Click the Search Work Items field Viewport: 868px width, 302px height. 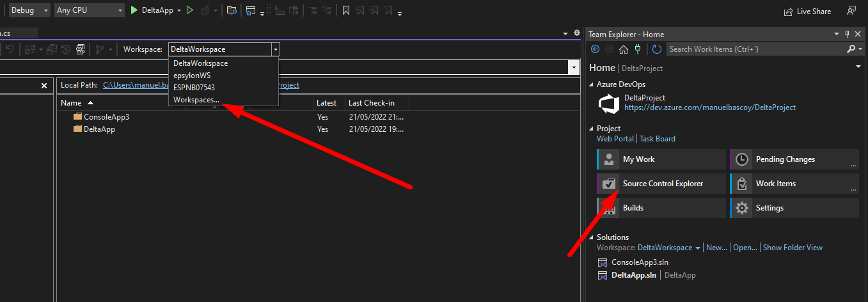click(755, 49)
